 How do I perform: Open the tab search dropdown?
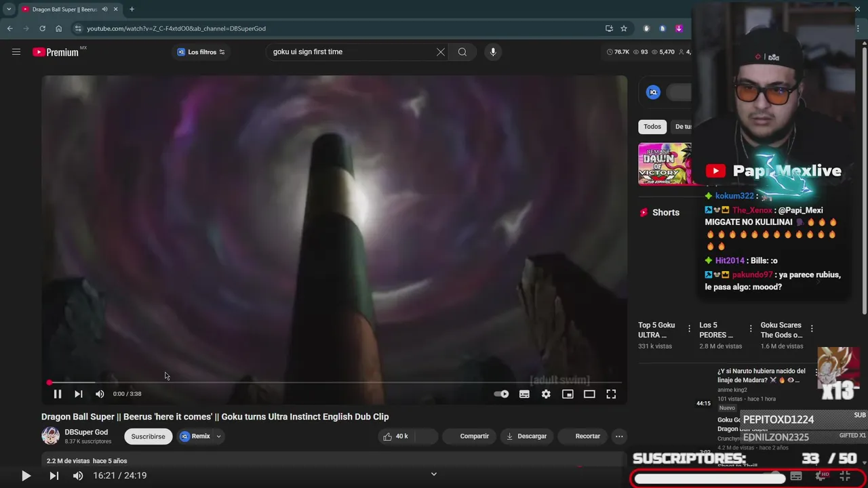9,9
